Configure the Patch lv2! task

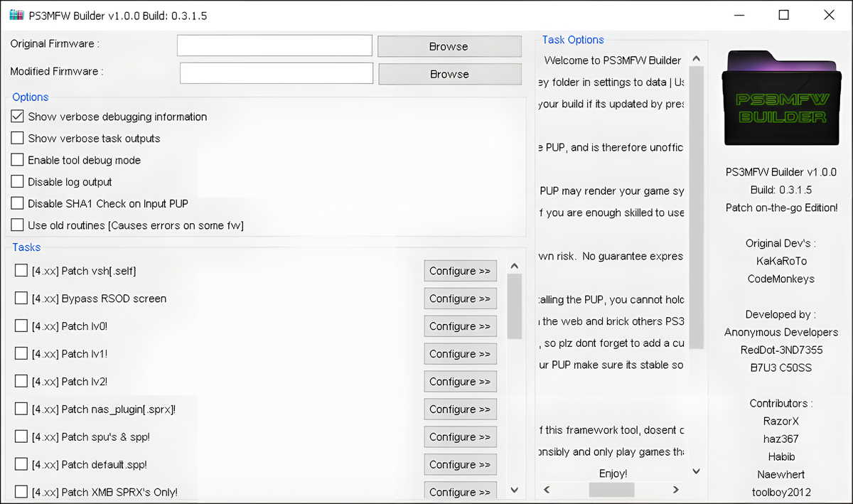(460, 382)
